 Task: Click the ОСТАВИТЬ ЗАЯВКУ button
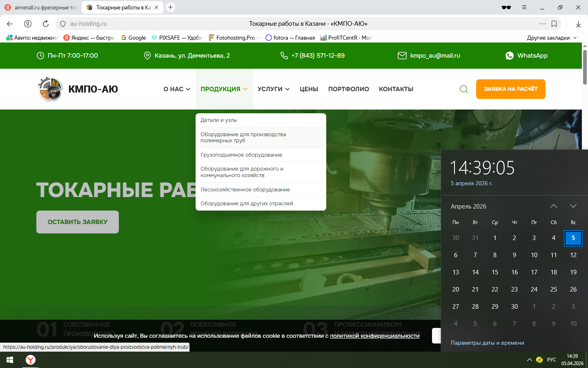(x=78, y=222)
